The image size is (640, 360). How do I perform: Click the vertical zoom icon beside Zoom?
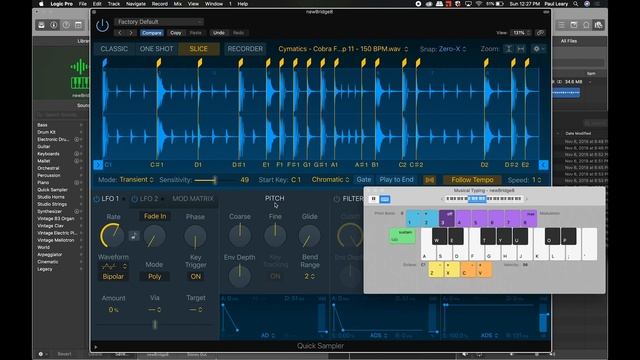(x=508, y=49)
